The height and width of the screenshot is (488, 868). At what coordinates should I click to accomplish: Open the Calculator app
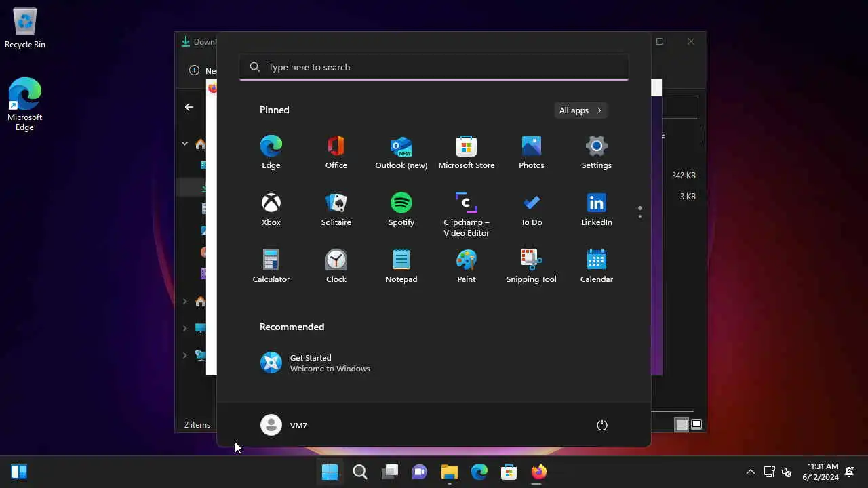click(x=271, y=266)
